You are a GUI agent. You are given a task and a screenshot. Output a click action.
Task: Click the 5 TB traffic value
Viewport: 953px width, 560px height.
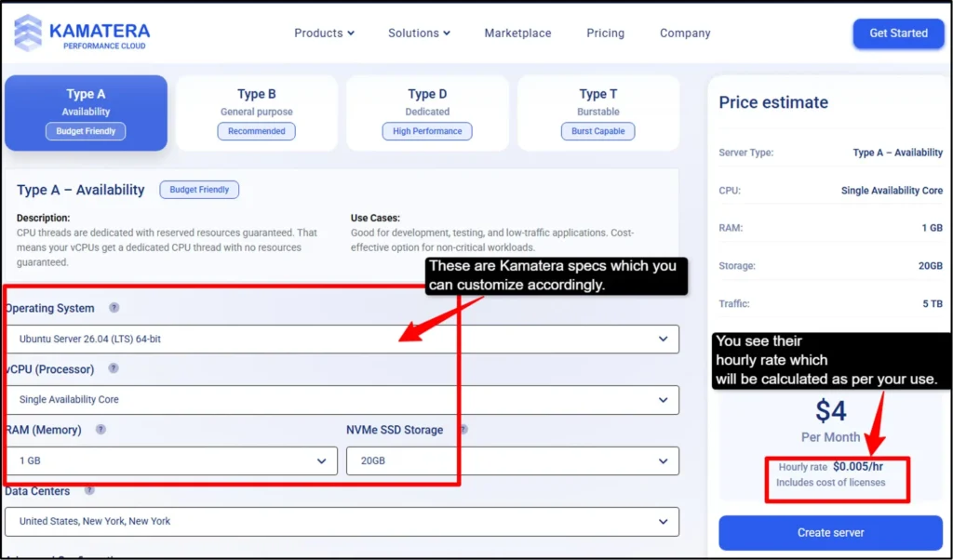point(933,303)
